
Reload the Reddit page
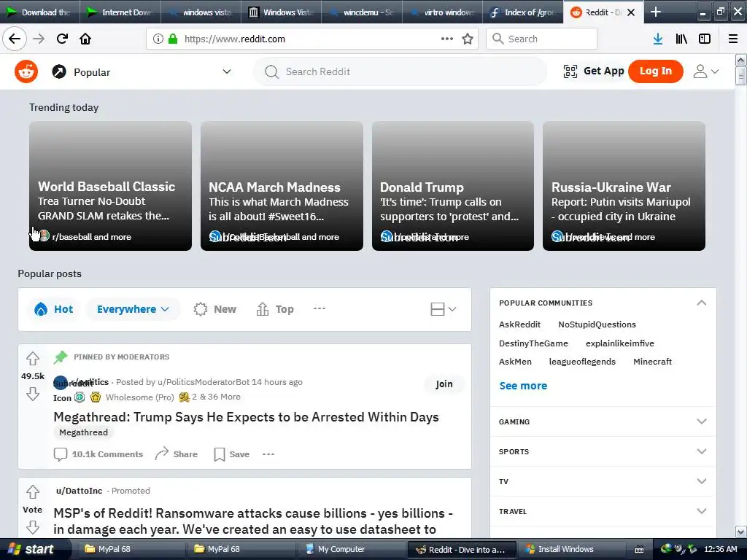point(62,39)
